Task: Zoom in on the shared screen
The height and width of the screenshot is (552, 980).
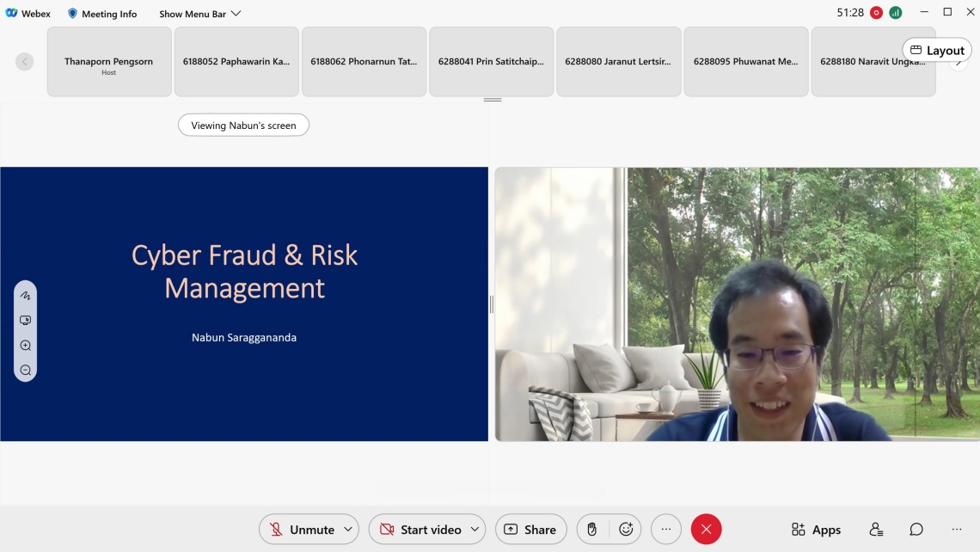Action: pos(26,346)
